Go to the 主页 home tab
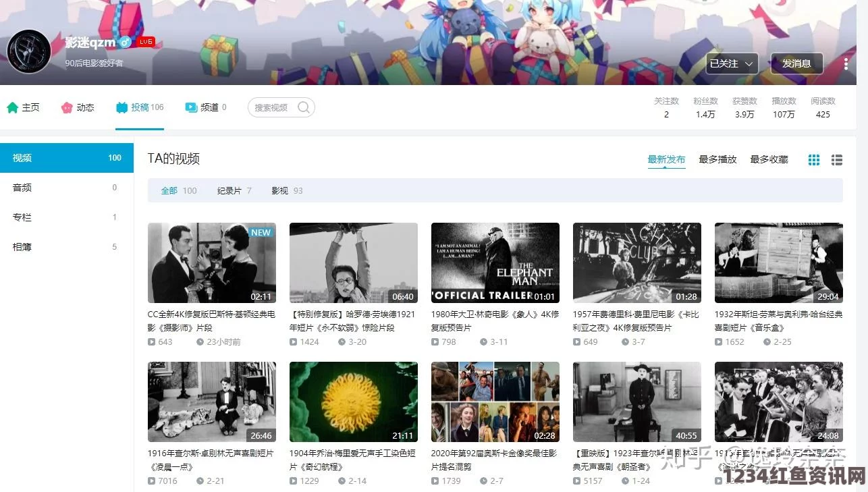This screenshot has width=868, height=492. 24,107
